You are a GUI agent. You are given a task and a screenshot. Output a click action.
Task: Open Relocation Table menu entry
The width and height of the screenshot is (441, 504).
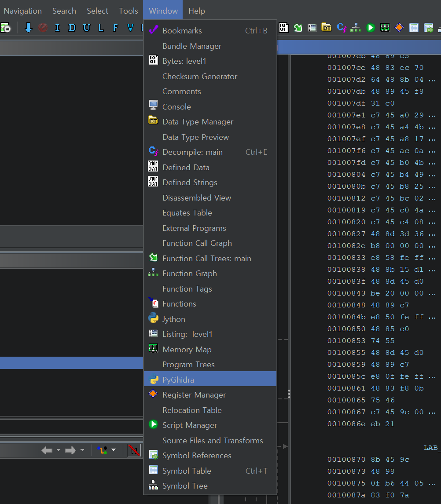point(210,410)
